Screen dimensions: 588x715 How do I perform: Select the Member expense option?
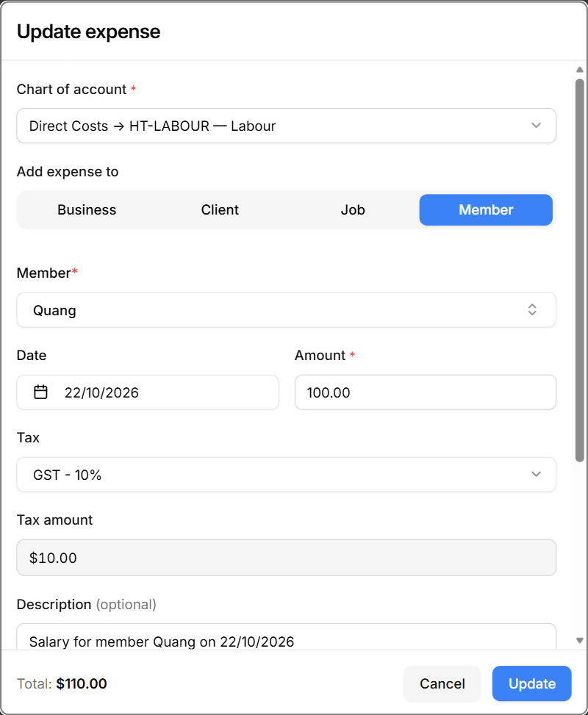(486, 209)
